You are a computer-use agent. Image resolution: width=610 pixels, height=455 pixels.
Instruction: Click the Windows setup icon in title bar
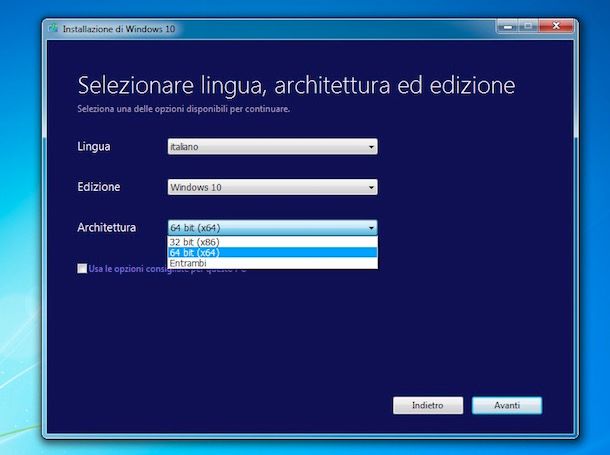[53, 28]
